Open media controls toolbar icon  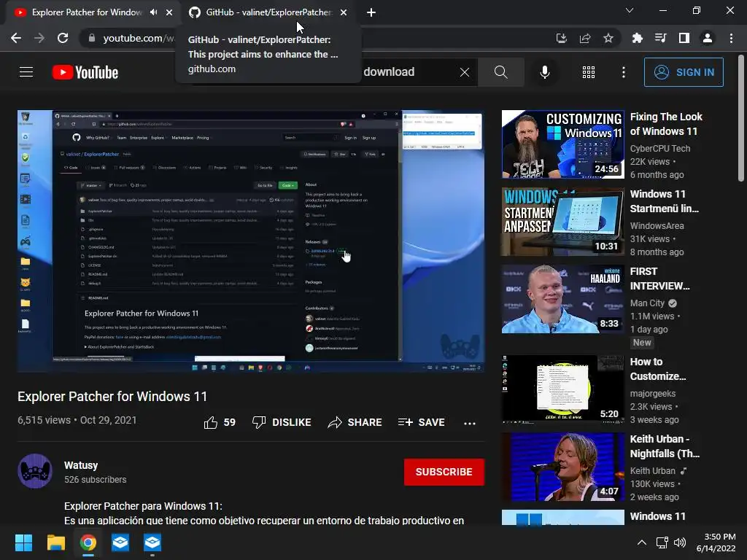point(660,38)
